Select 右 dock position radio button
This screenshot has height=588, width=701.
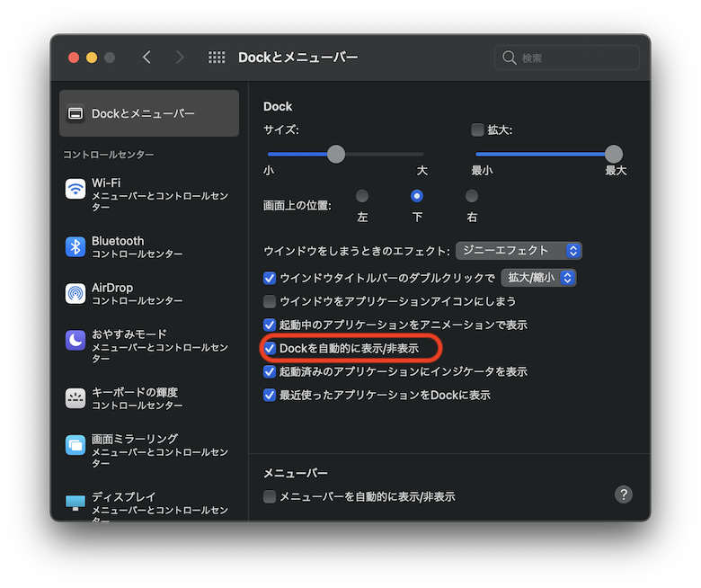click(472, 196)
